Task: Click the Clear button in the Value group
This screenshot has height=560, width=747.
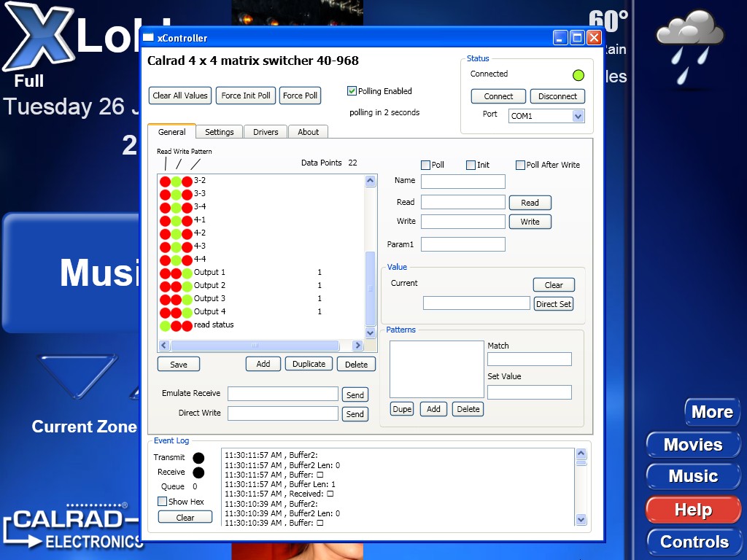Action: pos(554,285)
